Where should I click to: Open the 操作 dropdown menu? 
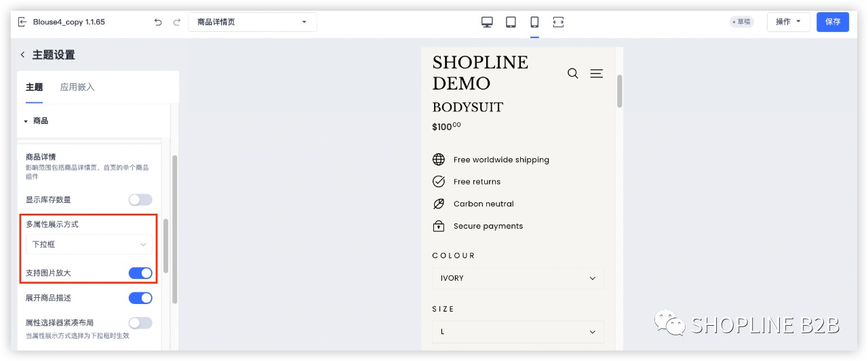click(789, 22)
